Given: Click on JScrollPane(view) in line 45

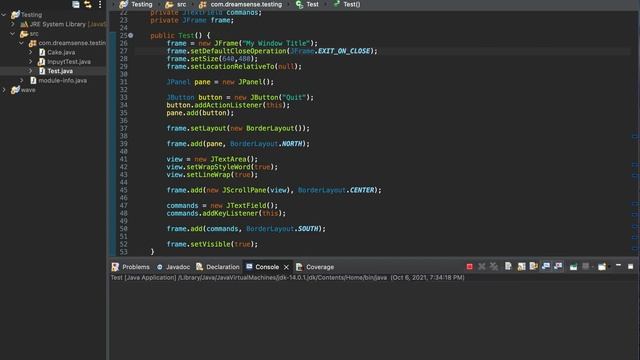Looking at the screenshot, I should (257, 190).
